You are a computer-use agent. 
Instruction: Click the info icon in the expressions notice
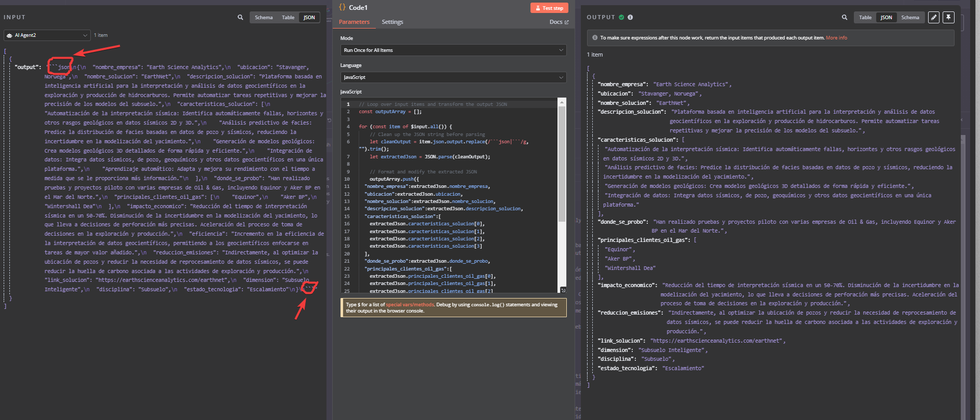pyautogui.click(x=595, y=38)
